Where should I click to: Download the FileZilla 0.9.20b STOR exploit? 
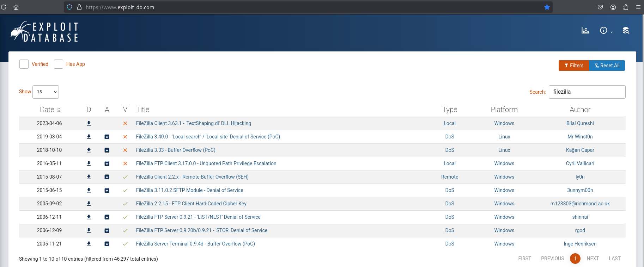(89, 230)
